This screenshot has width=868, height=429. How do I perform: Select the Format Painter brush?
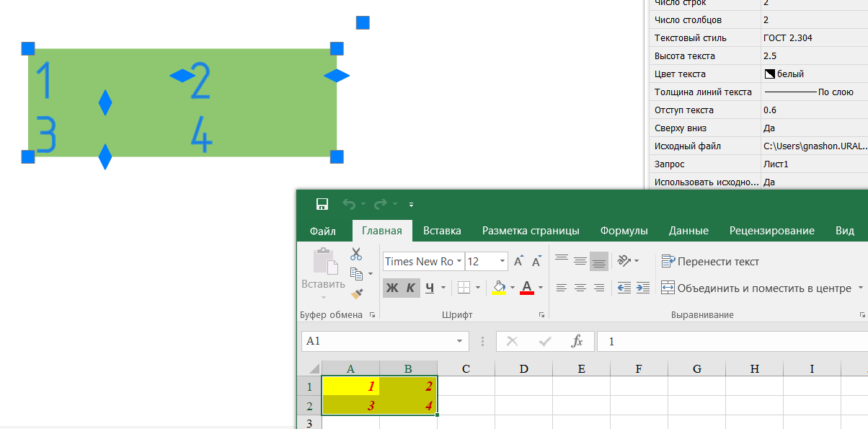(x=356, y=293)
